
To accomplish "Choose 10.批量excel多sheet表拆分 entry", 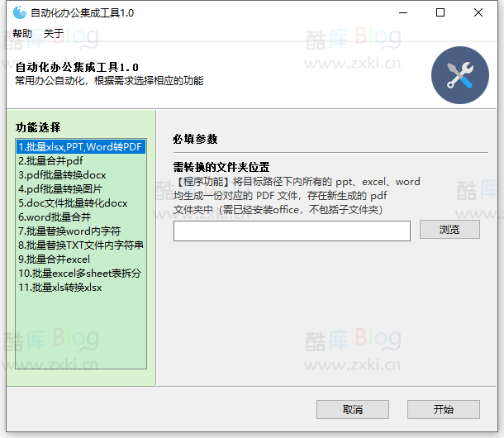I will pos(81,274).
